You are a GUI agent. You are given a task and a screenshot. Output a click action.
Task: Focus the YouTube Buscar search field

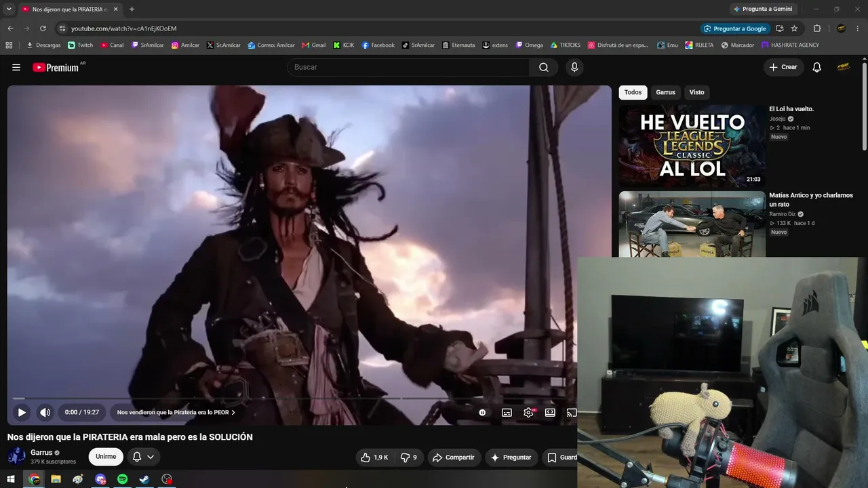tap(409, 67)
